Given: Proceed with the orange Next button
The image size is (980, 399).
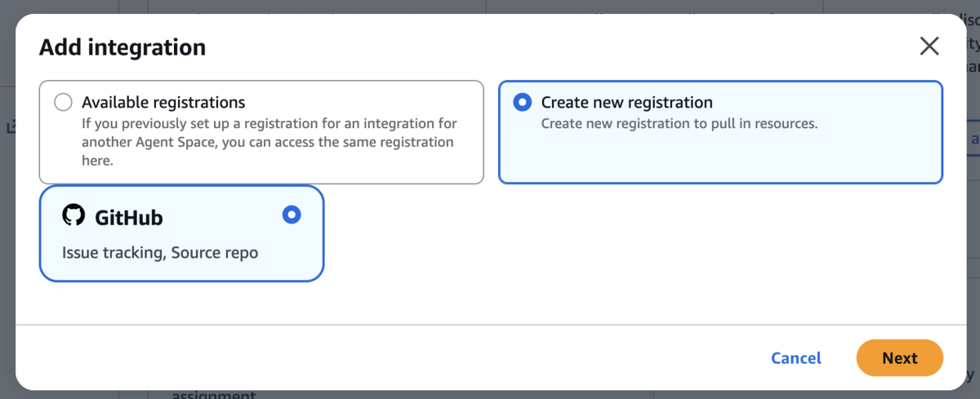Looking at the screenshot, I should pos(900,358).
